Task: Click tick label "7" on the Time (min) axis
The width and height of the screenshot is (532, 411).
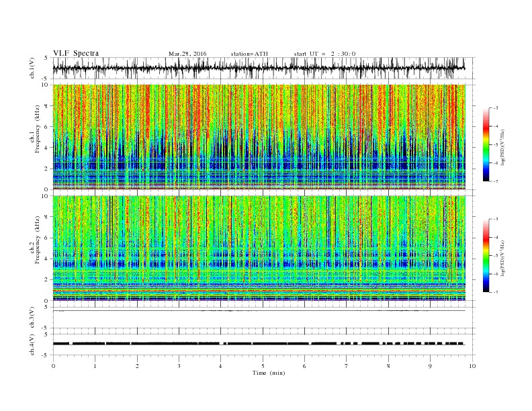Action: click(x=347, y=366)
